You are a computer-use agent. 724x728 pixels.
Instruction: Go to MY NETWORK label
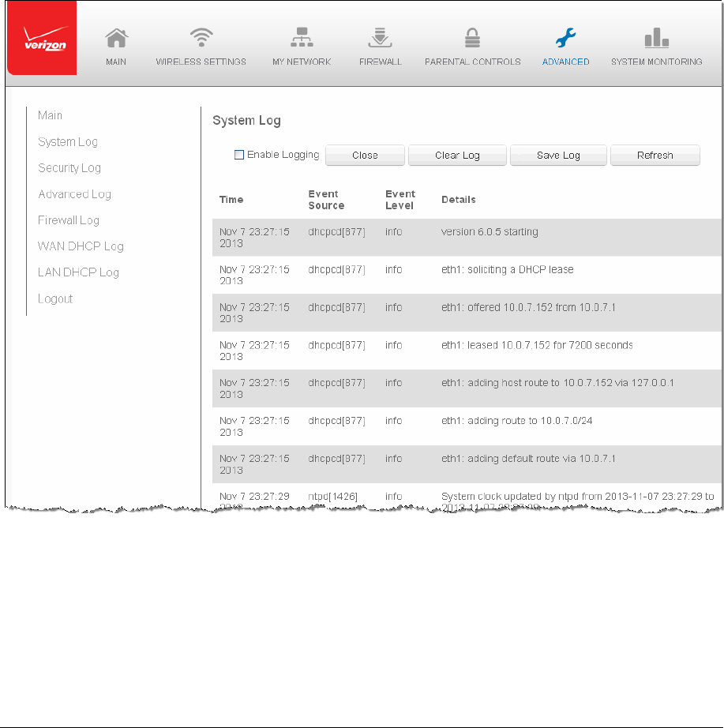[x=302, y=62]
